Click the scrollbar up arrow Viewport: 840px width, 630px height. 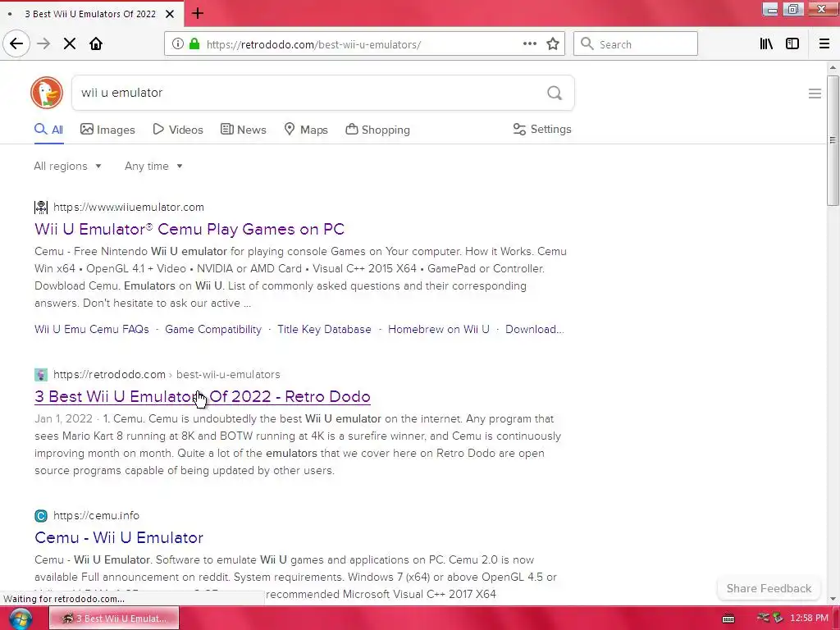coord(833,68)
